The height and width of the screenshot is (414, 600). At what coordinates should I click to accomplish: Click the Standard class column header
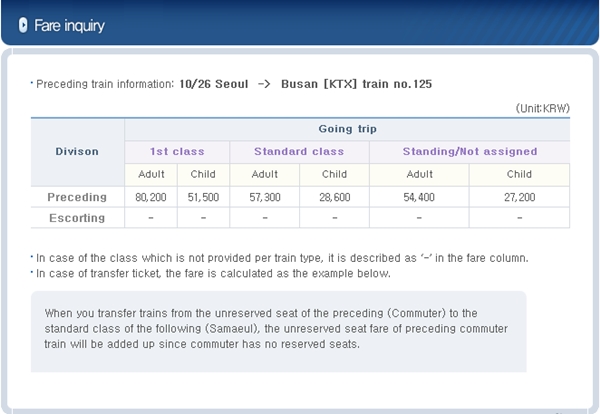coord(299,152)
